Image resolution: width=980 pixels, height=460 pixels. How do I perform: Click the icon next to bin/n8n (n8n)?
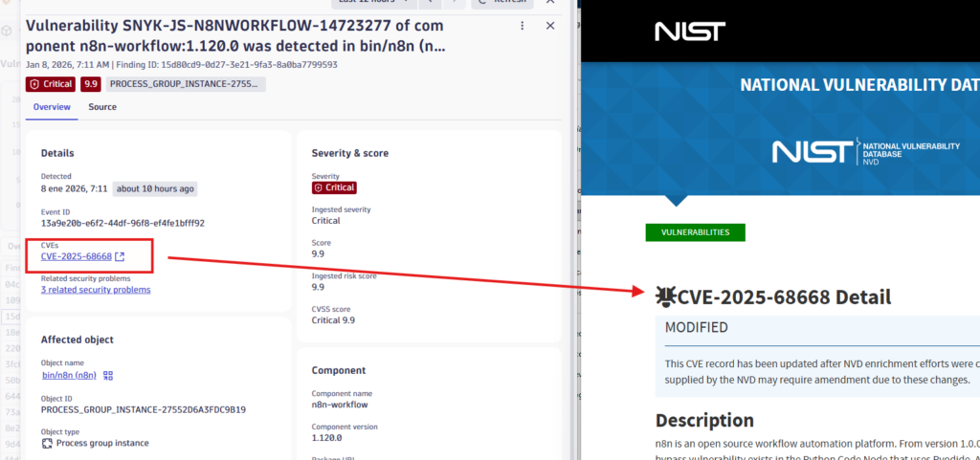point(108,376)
